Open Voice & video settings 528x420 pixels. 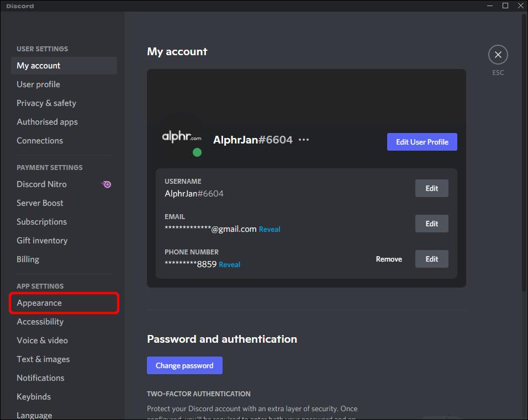[42, 341]
